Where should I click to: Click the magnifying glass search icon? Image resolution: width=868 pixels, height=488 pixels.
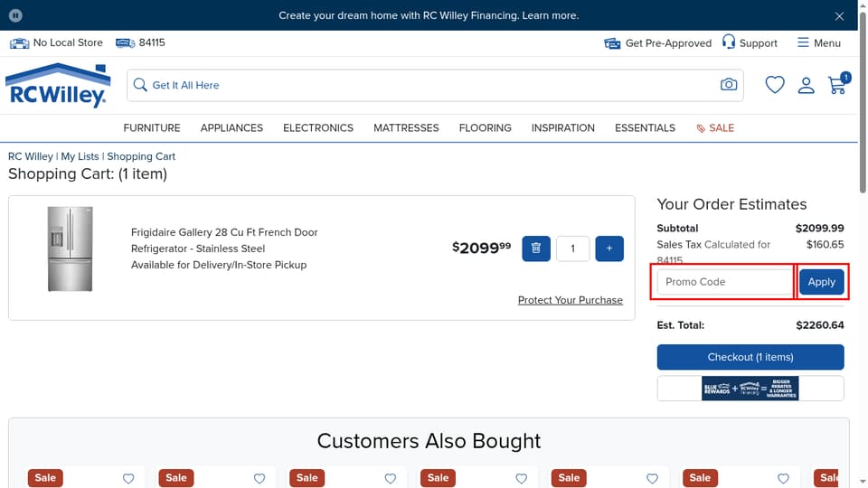click(140, 85)
